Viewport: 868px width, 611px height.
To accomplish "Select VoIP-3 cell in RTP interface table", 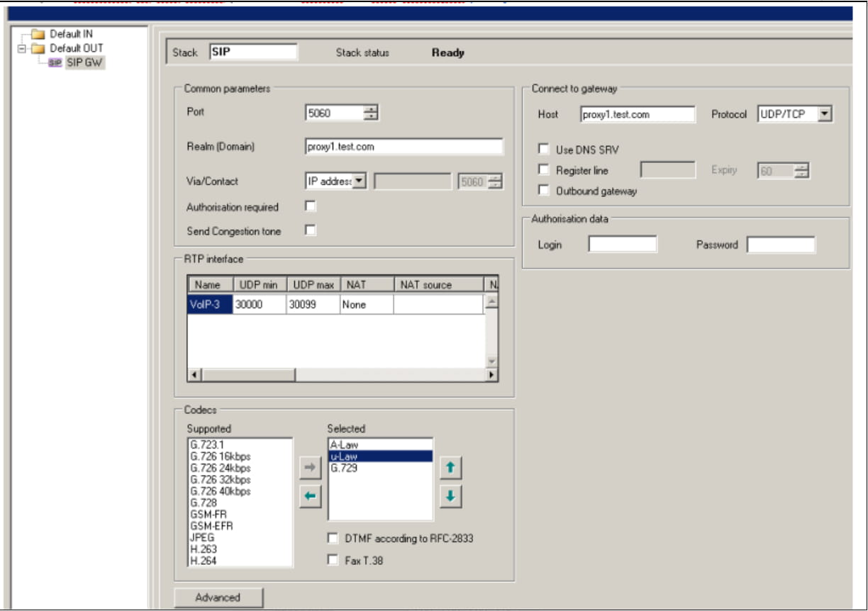I will point(210,304).
